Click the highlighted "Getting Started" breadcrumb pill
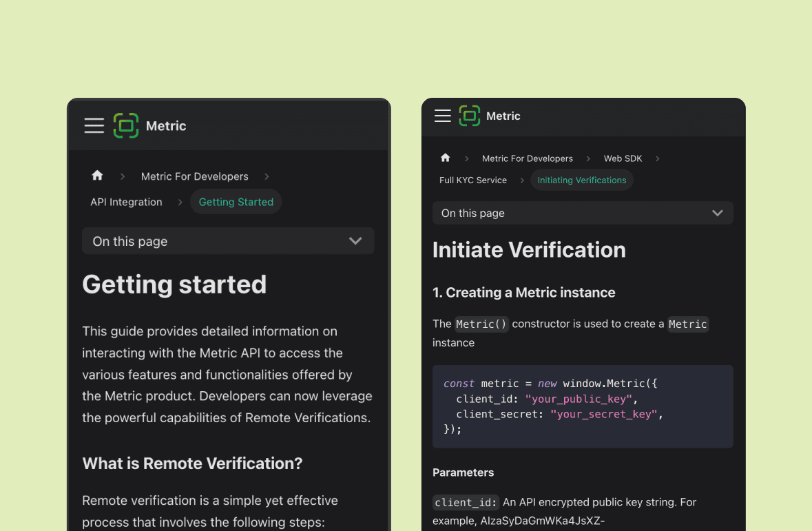This screenshot has height=531, width=812. pyautogui.click(x=236, y=202)
